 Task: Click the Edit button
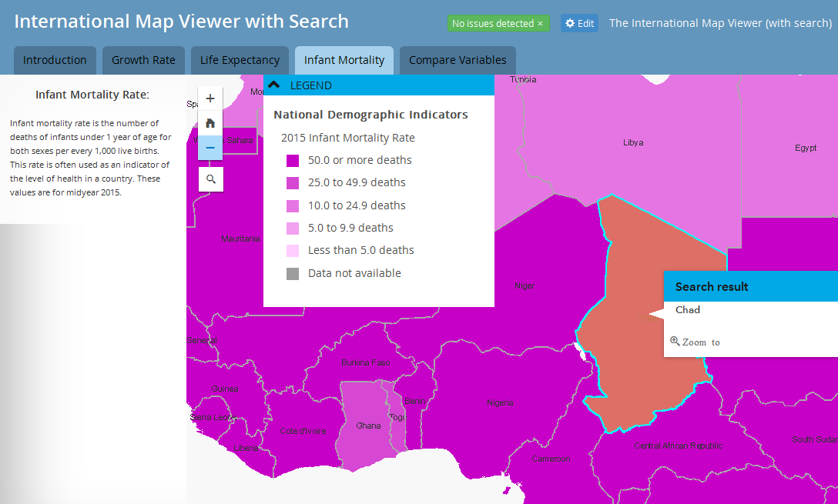580,22
